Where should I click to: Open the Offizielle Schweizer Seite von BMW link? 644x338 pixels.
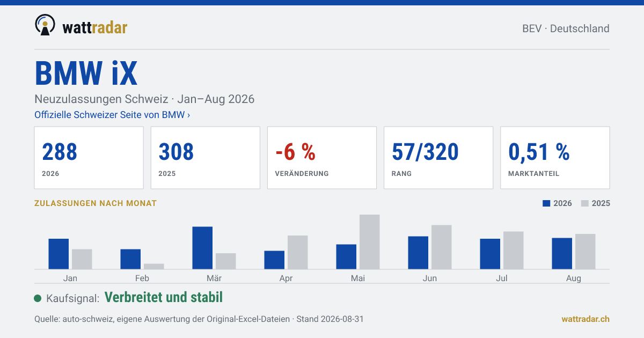(x=112, y=115)
